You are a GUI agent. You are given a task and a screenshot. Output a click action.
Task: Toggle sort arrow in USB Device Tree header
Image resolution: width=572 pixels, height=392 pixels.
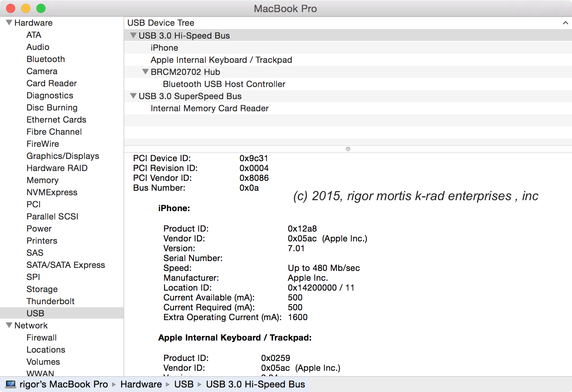(x=565, y=23)
